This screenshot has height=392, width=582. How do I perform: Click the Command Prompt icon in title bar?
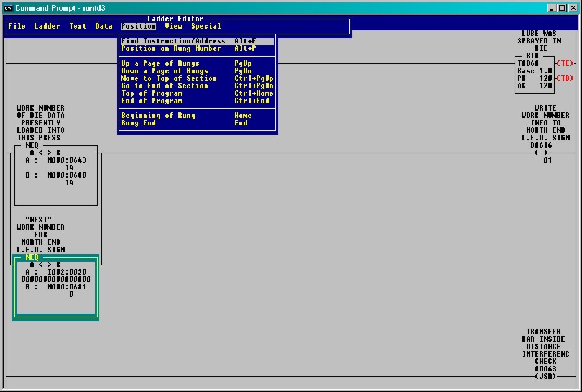point(8,8)
